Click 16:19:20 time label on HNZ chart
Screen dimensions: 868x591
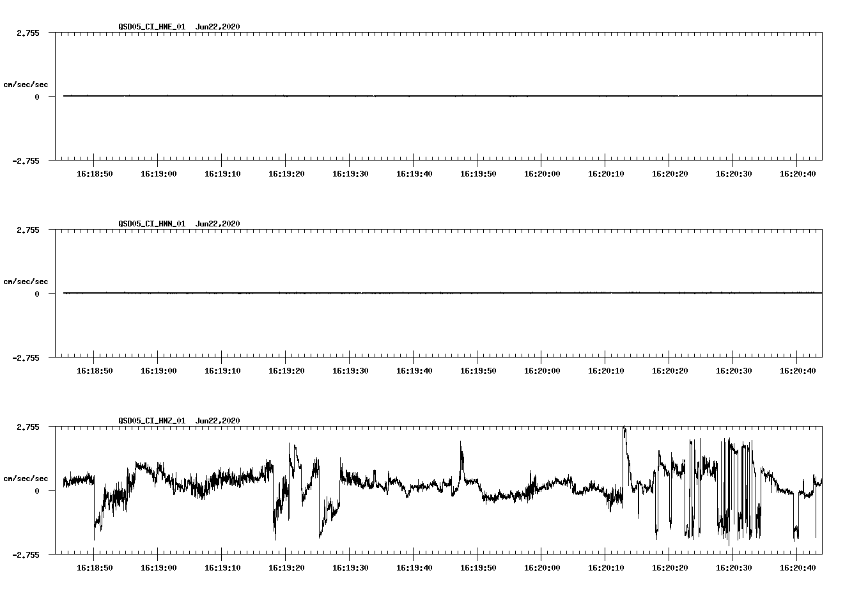tap(286, 567)
